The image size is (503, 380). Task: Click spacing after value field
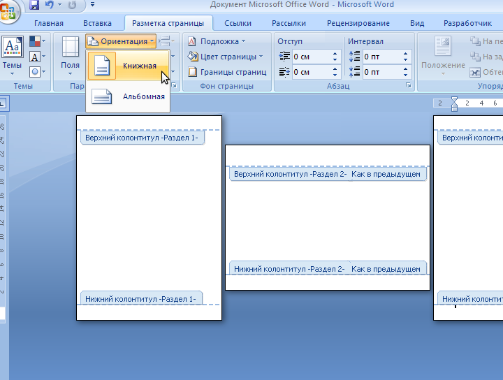383,72
